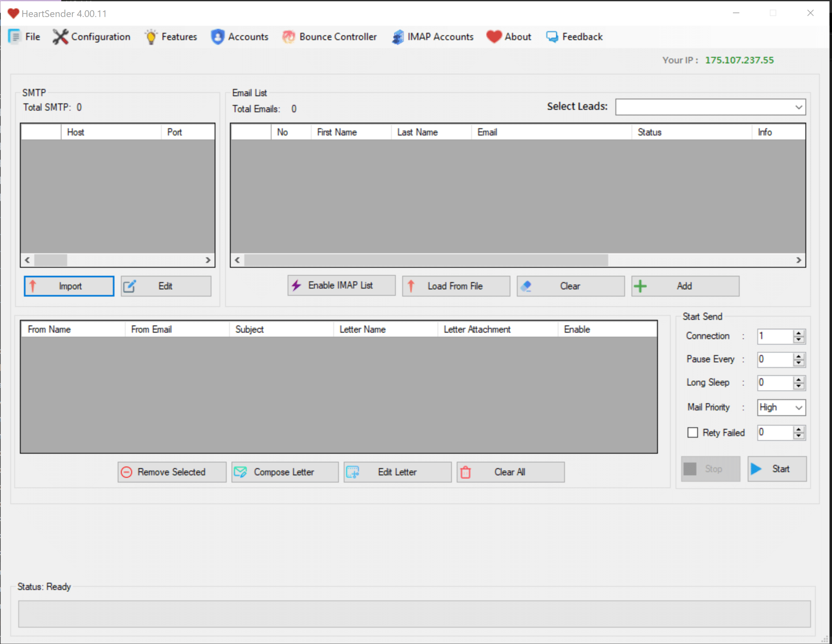Open the Bounce Controller menu
Viewport: 832px width, 644px height.
point(329,37)
